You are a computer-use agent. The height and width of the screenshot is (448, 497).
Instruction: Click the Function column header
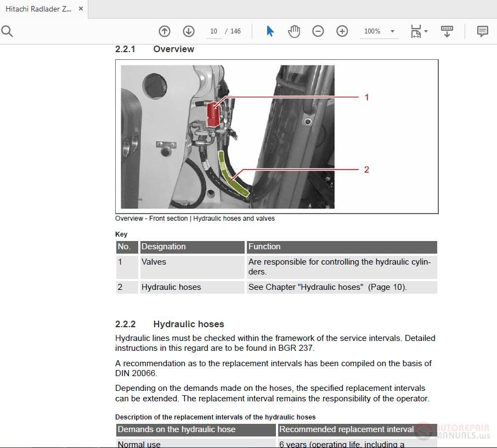pyautogui.click(x=342, y=247)
